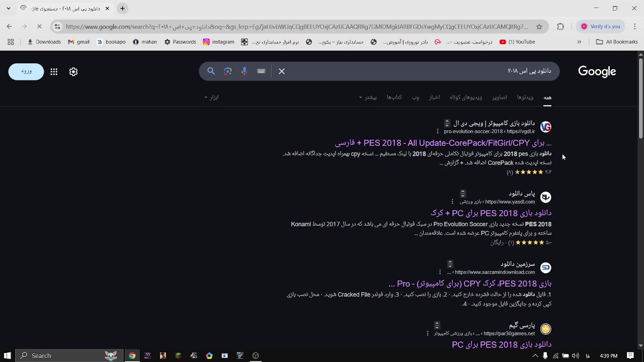The width and height of the screenshot is (644, 362).
Task: Open the tab search dropdown arrow
Action: click(8, 9)
